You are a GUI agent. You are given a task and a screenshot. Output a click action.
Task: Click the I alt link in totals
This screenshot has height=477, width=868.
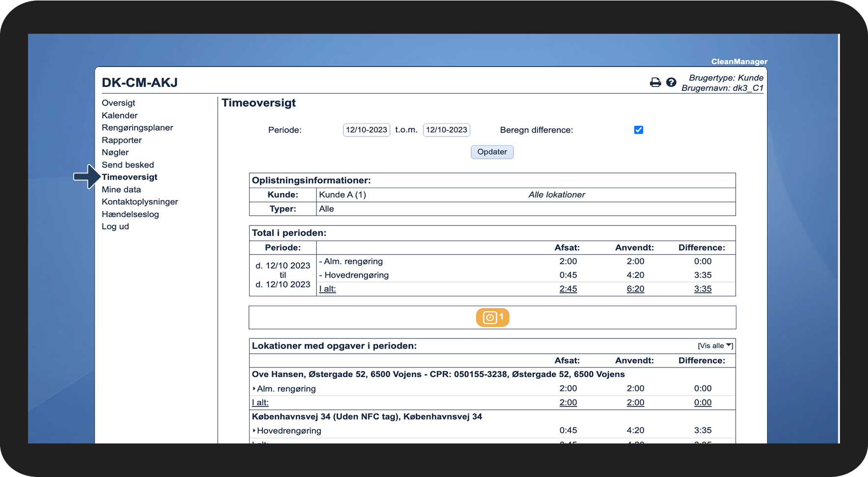pos(328,289)
